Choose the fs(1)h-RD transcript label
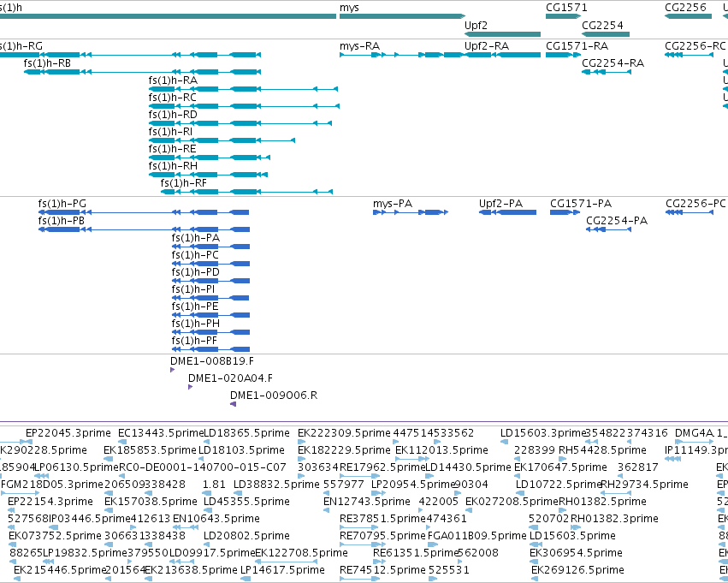 click(x=173, y=115)
